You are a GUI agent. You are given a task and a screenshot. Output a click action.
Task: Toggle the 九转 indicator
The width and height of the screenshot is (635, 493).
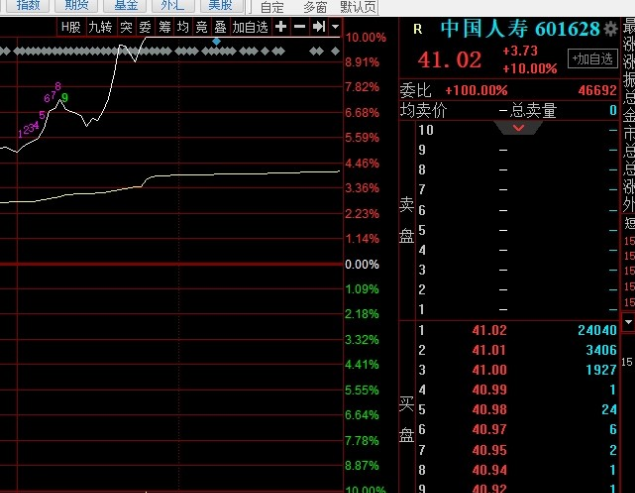pyautogui.click(x=100, y=27)
